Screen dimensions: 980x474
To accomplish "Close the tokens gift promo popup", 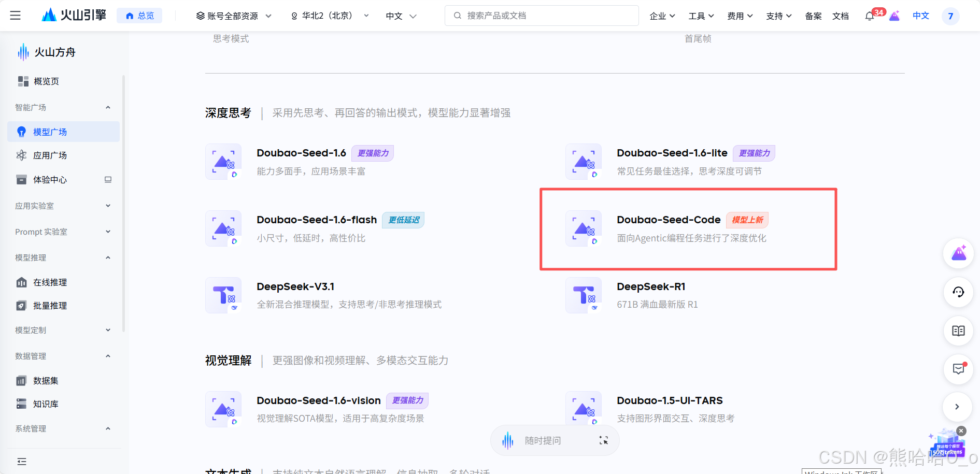I will pyautogui.click(x=961, y=431).
